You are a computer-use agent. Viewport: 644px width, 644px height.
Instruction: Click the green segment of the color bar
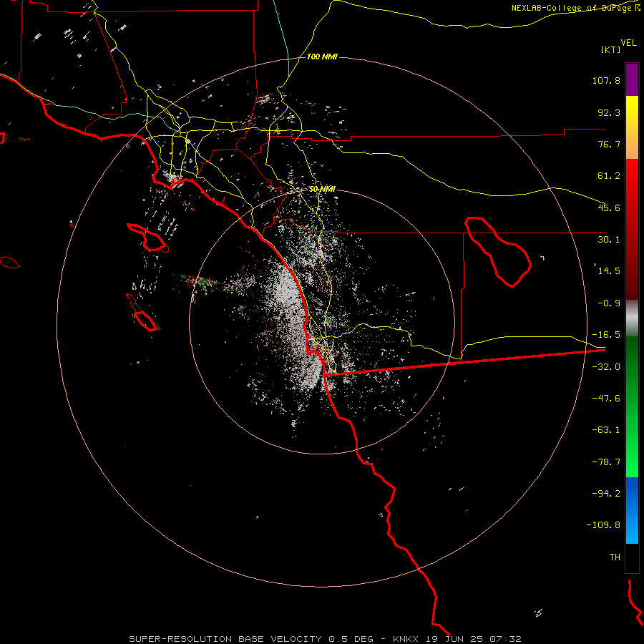[632, 406]
